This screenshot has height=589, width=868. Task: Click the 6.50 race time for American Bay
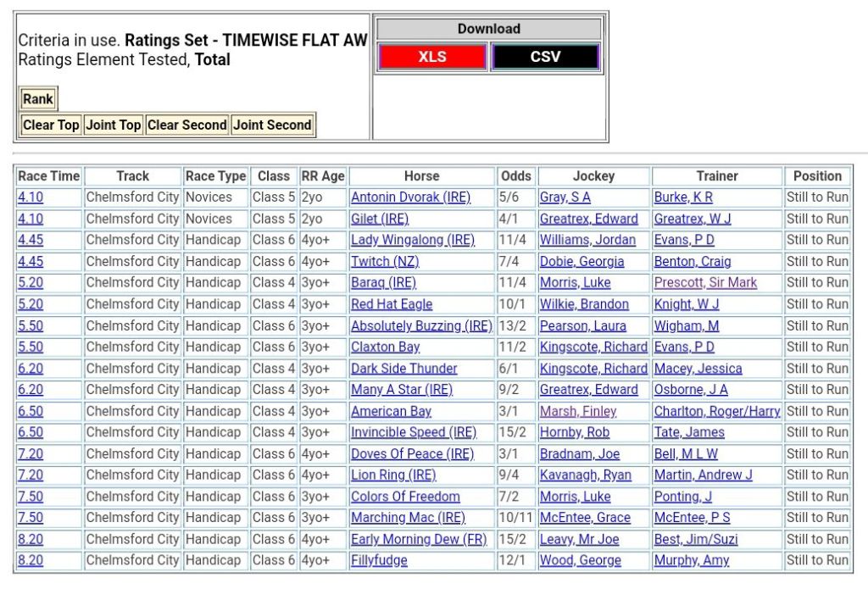pos(31,411)
